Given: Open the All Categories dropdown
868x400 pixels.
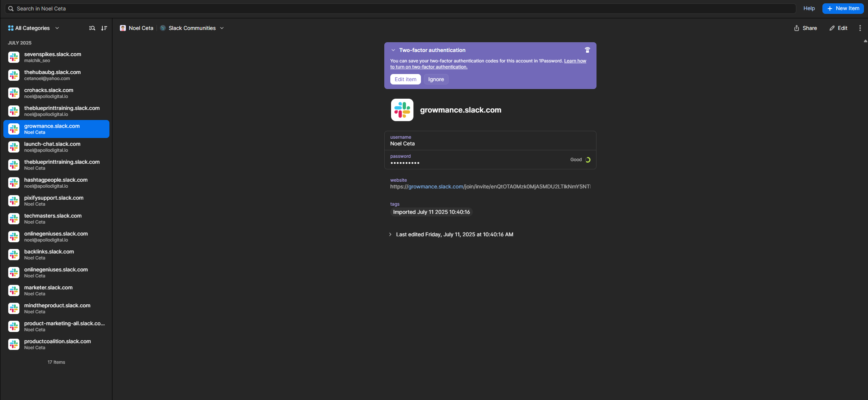Looking at the screenshot, I should (x=34, y=28).
